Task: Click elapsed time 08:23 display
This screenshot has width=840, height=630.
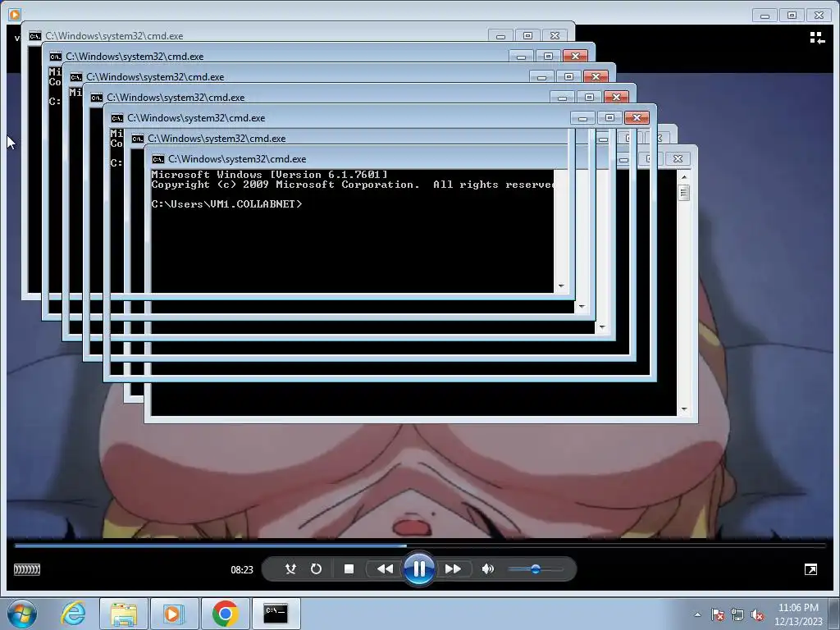Action: tap(242, 569)
